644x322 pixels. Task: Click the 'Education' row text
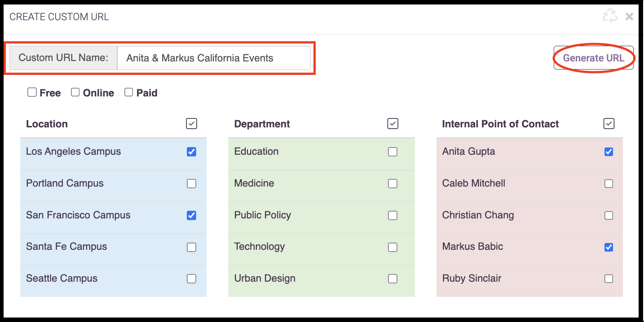(256, 152)
